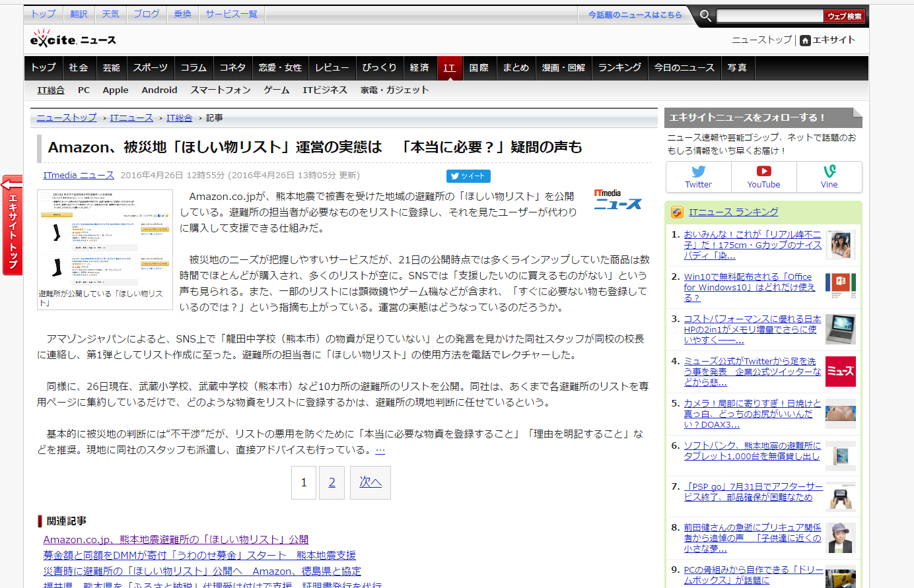
Task: Select the 社会 navigation tab
Action: click(79, 68)
